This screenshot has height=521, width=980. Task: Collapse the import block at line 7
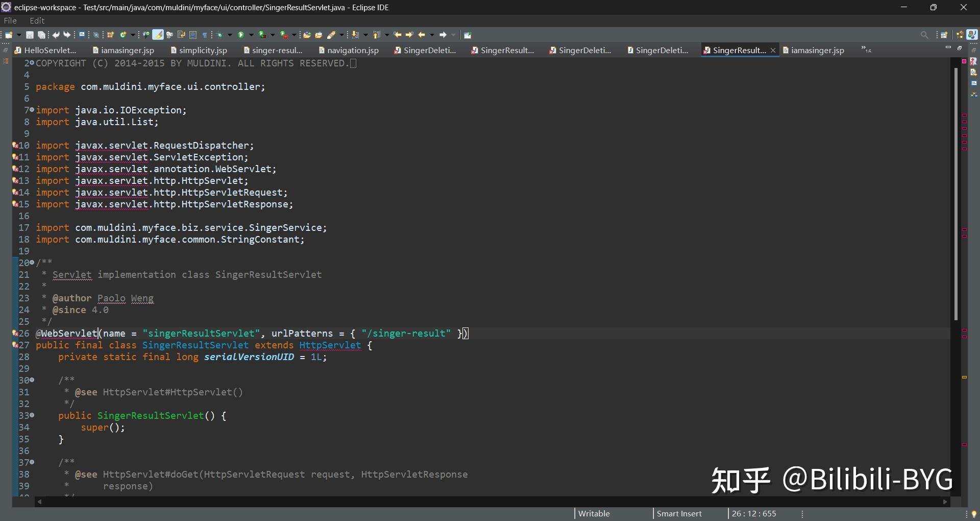[x=32, y=110]
